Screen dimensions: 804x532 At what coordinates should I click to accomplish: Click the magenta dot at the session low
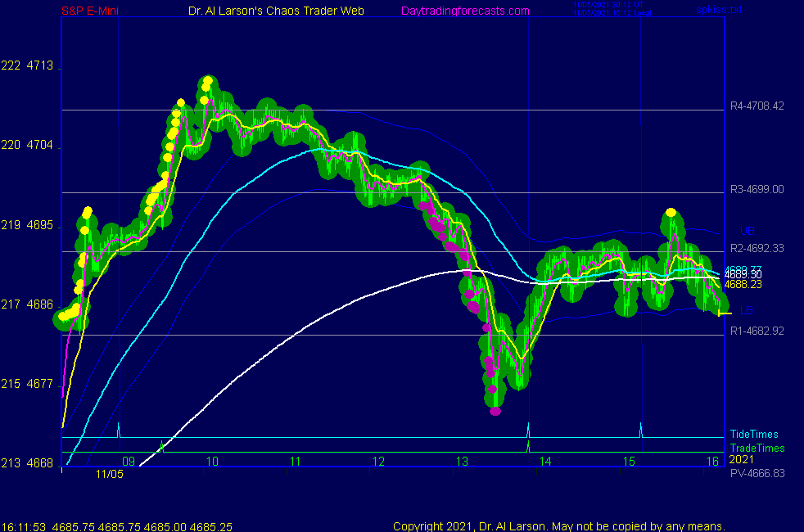pyautogui.click(x=495, y=411)
